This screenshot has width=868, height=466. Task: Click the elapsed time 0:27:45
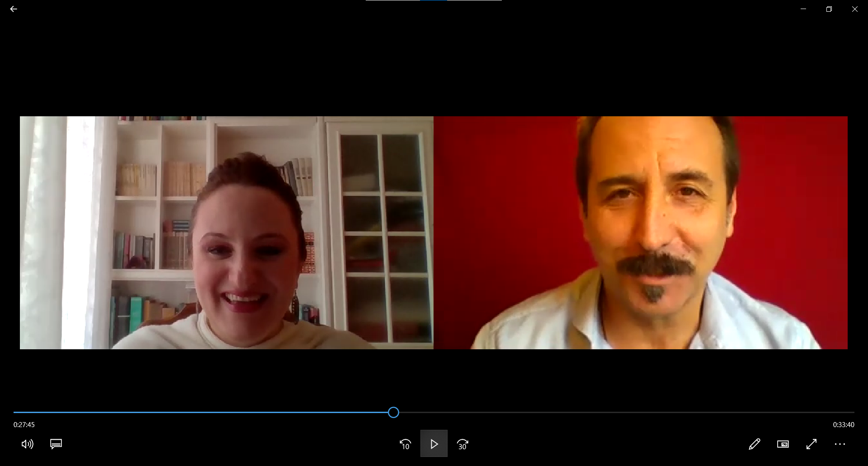tap(24, 425)
